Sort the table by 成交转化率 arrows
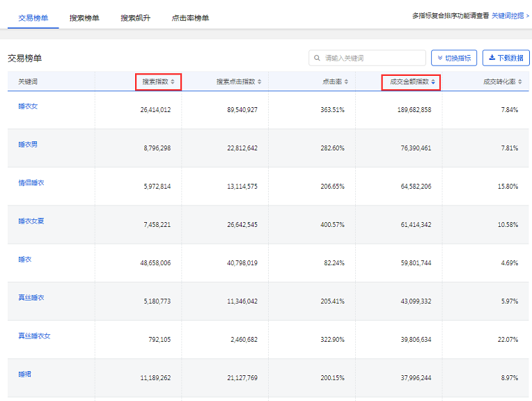 pos(520,82)
